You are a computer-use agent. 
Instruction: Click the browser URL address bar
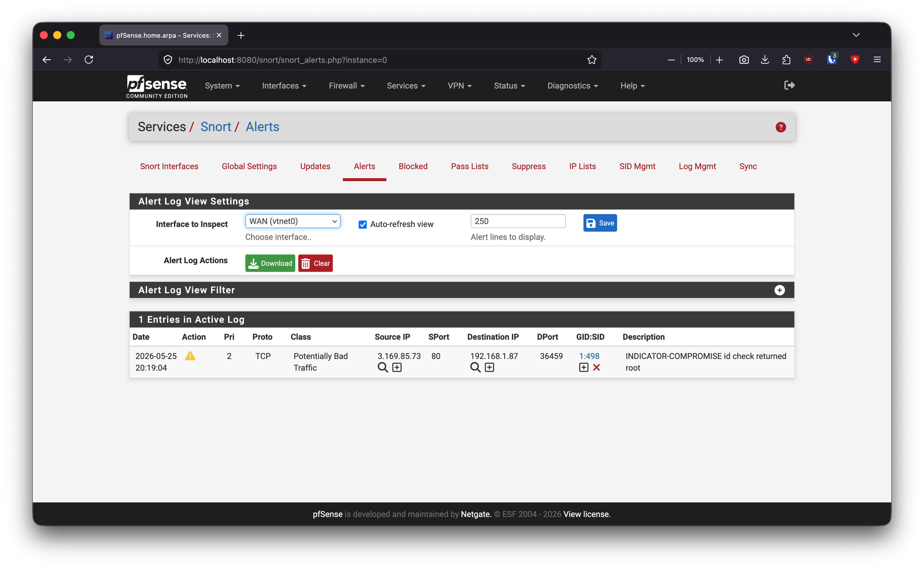coord(380,60)
